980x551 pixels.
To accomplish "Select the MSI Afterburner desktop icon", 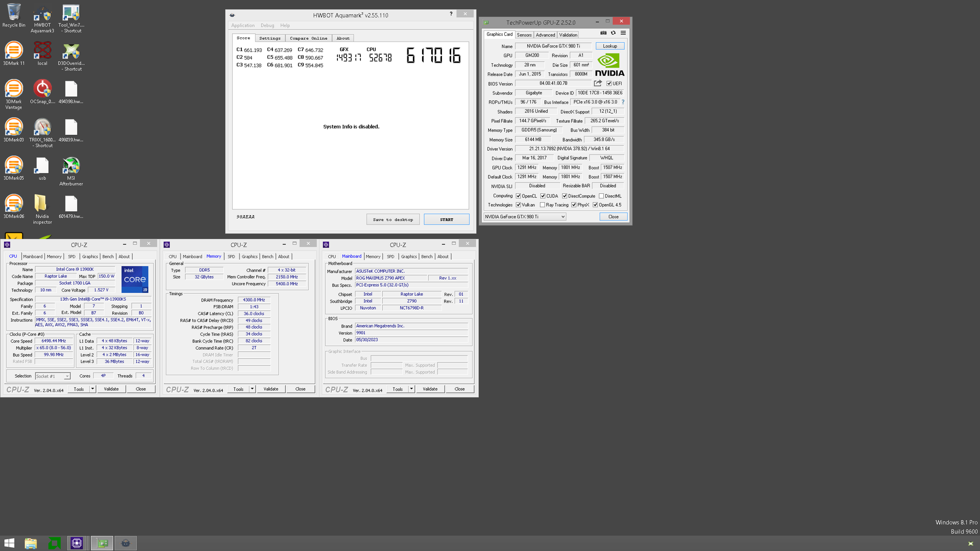I will [71, 171].
